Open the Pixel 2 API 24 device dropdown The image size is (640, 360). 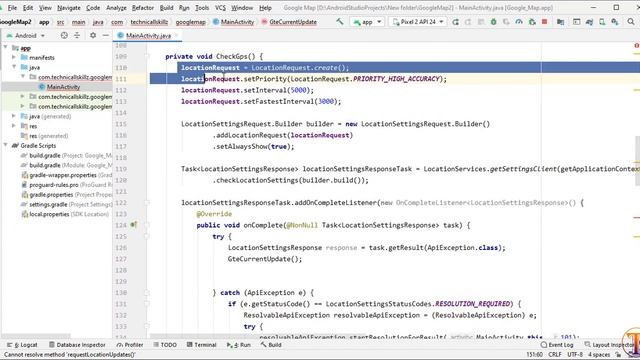[x=418, y=22]
